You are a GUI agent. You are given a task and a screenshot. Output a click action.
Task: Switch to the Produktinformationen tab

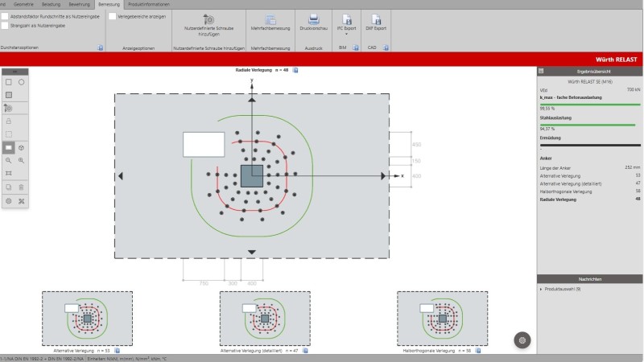[148, 4]
